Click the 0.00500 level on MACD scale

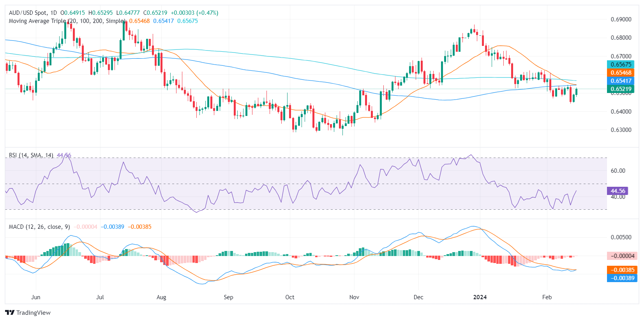pos(621,237)
